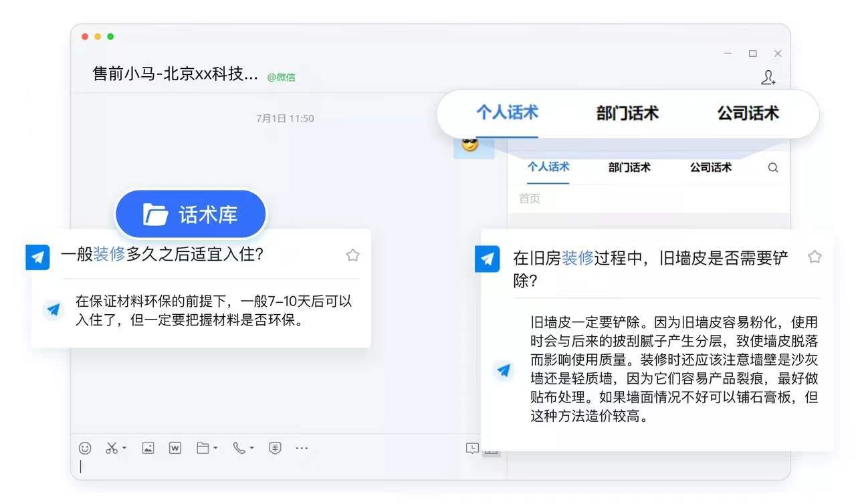Open the more options ellipsis in toolbar
Image resolution: width=856 pixels, height=504 pixels.
pyautogui.click(x=302, y=448)
